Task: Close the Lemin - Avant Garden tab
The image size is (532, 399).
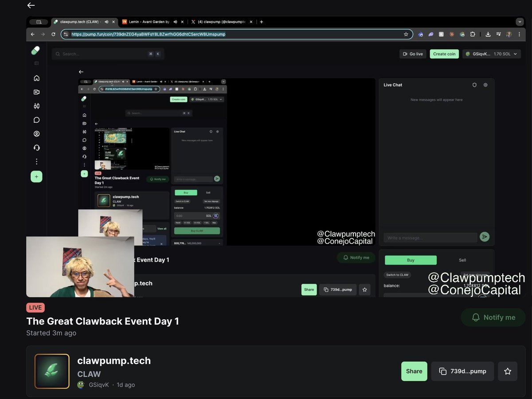Action: (182, 22)
